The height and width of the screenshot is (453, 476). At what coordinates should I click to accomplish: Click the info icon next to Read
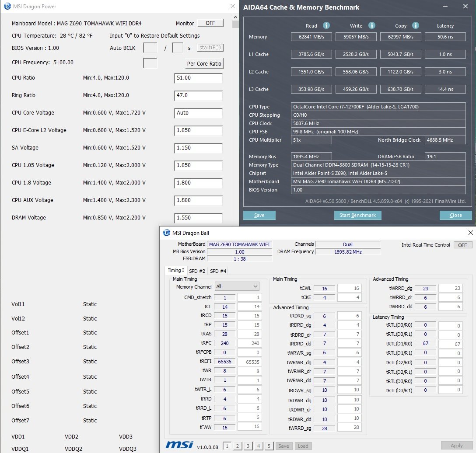click(326, 25)
